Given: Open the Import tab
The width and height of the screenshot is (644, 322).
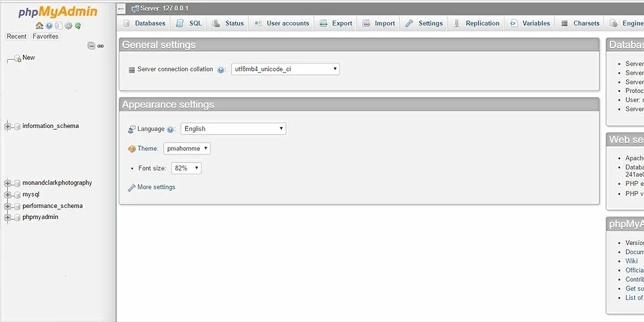Looking at the screenshot, I should click(x=378, y=24).
